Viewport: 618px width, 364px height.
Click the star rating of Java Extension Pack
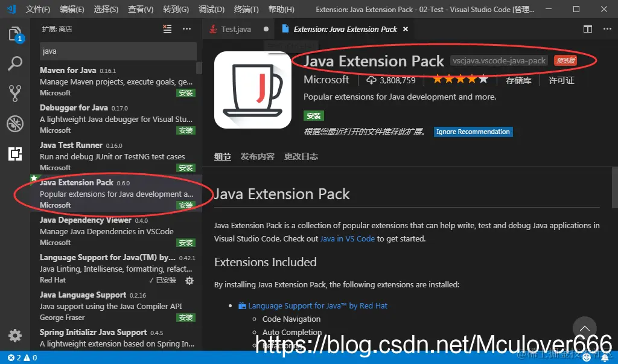460,80
